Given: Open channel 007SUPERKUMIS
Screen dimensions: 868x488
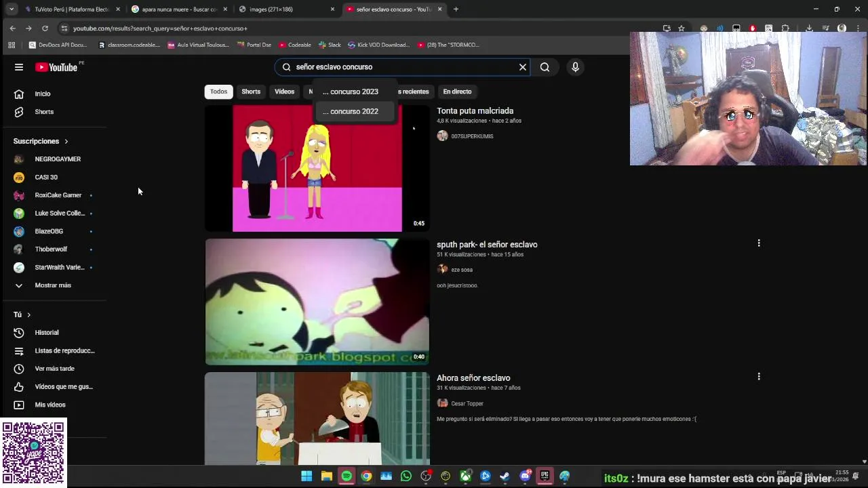Looking at the screenshot, I should (472, 136).
